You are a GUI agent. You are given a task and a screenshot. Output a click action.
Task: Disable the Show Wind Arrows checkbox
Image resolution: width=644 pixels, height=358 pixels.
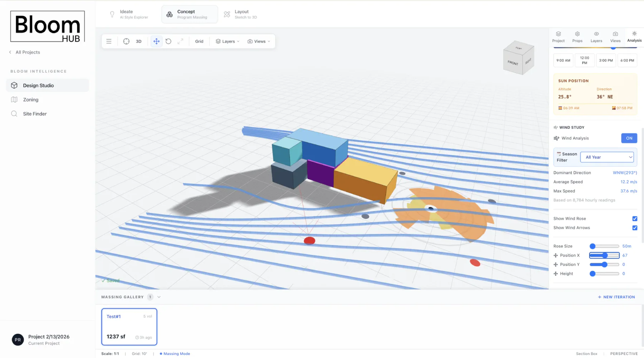click(x=634, y=228)
